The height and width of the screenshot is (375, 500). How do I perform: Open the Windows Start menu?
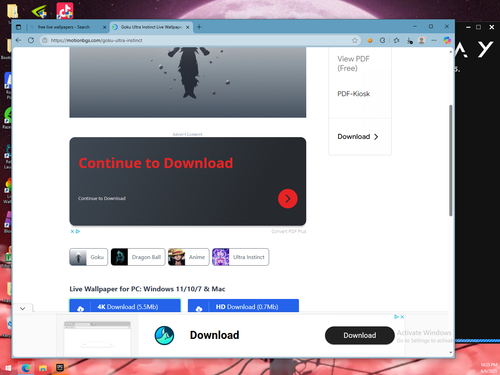tap(8, 368)
